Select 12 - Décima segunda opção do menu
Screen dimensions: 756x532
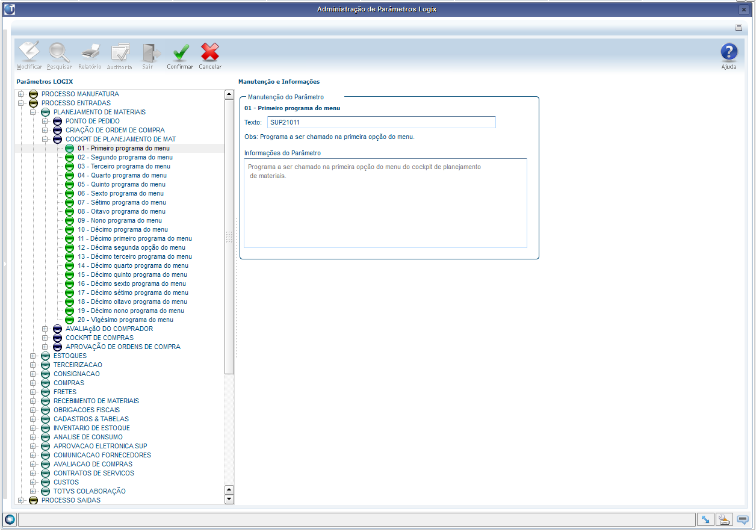131,248
